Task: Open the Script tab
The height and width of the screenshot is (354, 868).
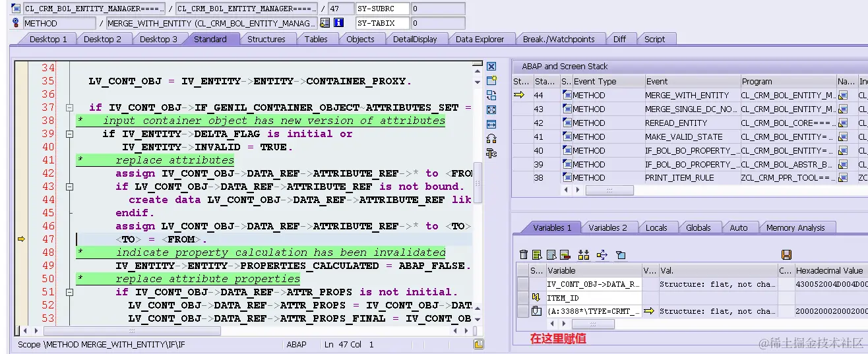Action: 654,39
